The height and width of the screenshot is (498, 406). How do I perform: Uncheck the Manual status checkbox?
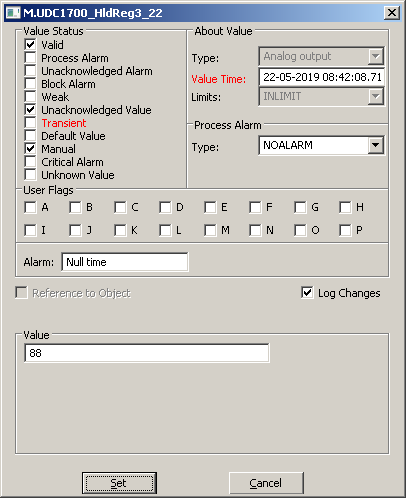(x=30, y=148)
